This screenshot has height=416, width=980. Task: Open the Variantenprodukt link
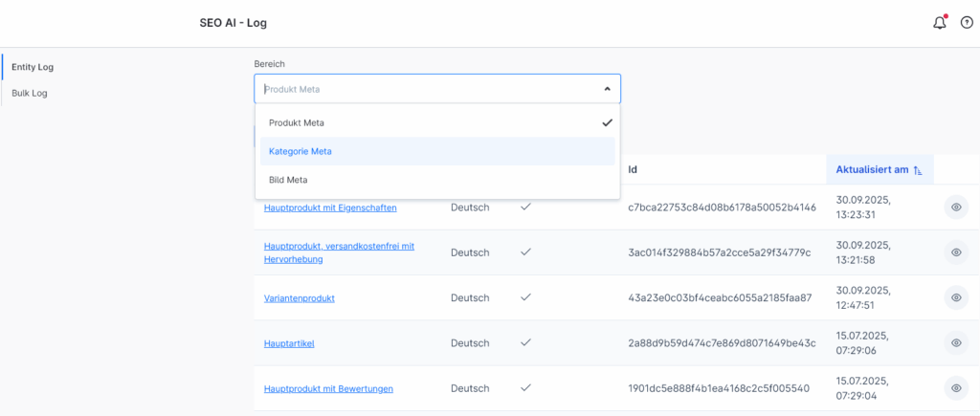(x=300, y=298)
